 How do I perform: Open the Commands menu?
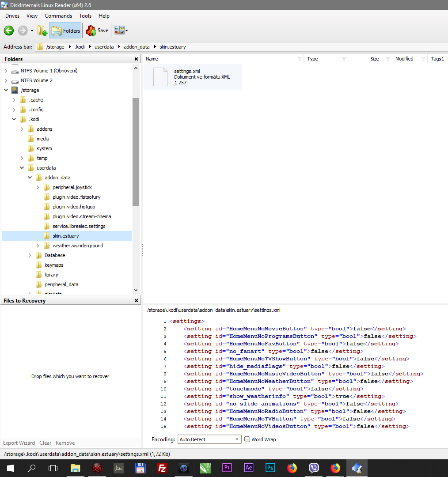click(58, 16)
